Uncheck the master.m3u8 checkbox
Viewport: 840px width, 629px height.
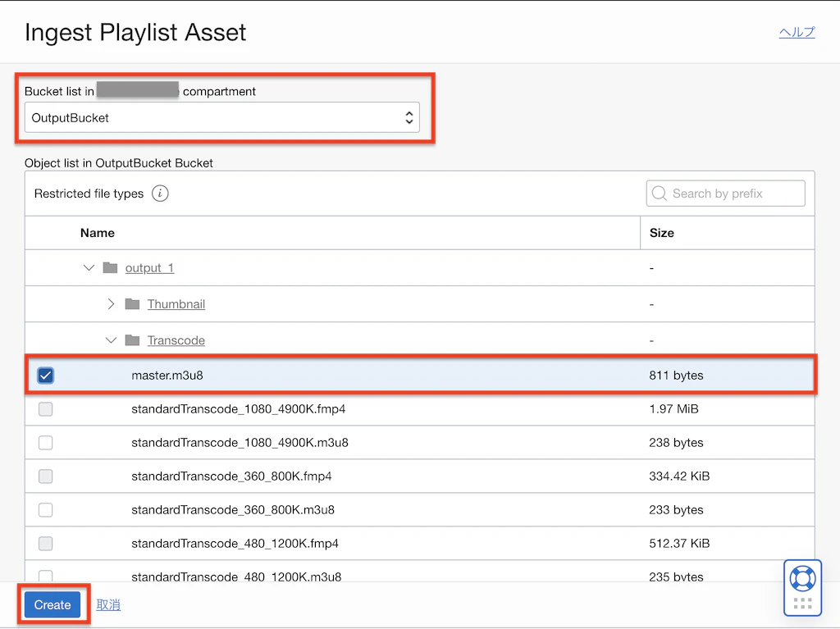coord(46,376)
